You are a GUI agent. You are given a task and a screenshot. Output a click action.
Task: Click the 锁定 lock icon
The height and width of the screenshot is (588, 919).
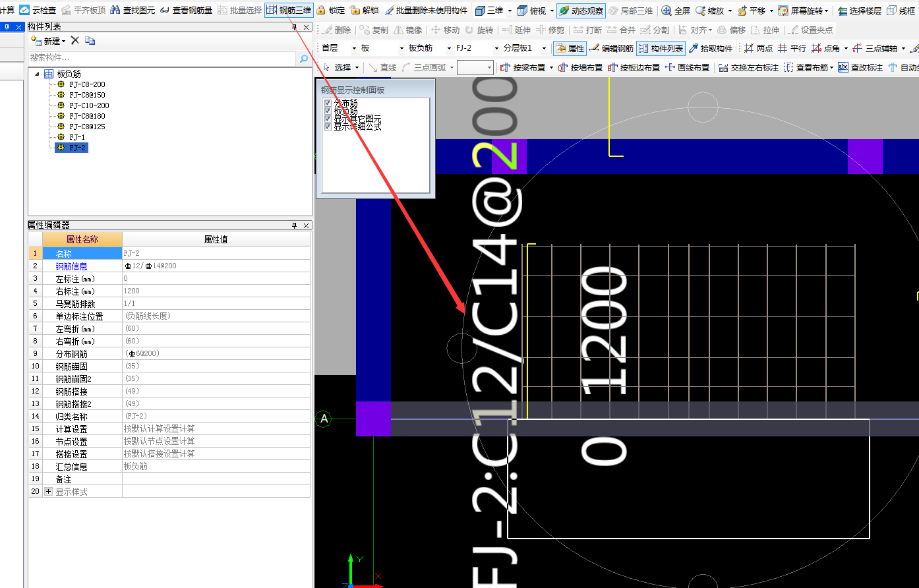(321, 10)
